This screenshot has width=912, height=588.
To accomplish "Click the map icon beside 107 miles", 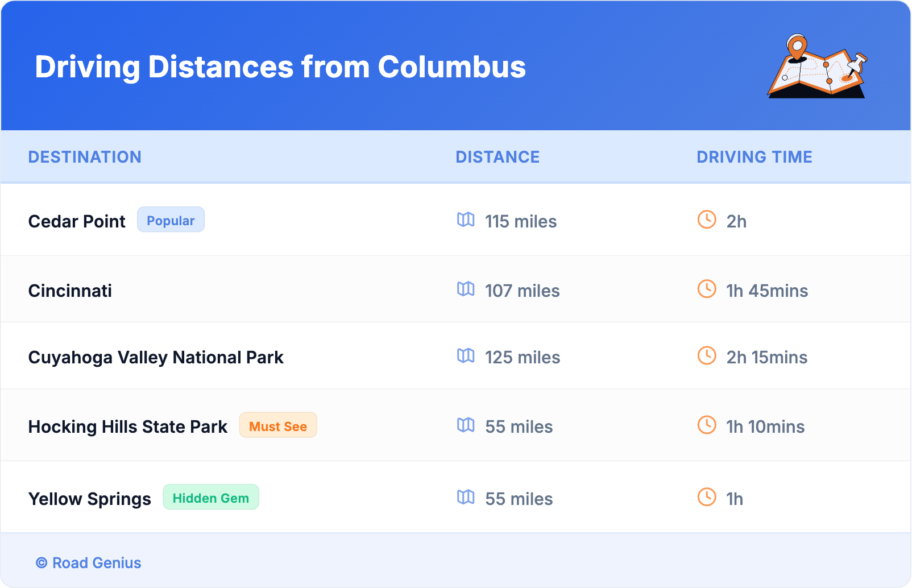I will tap(466, 289).
